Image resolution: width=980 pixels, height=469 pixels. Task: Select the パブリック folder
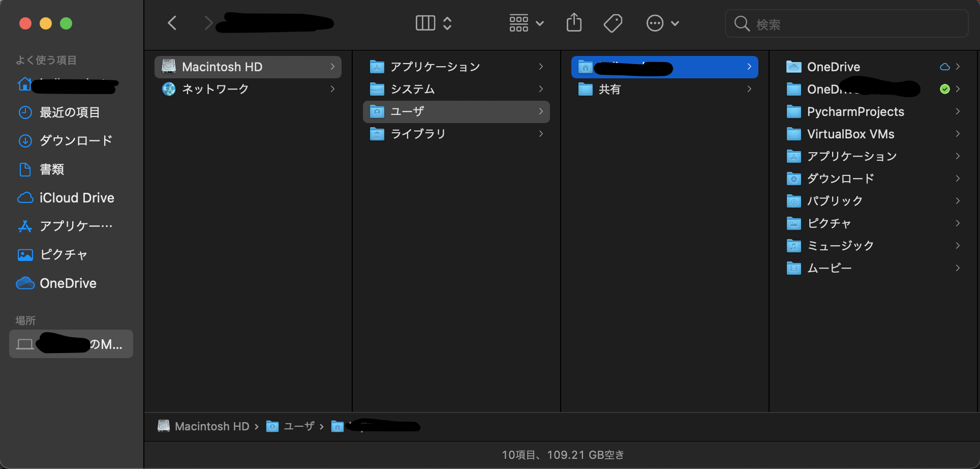pyautogui.click(x=873, y=201)
